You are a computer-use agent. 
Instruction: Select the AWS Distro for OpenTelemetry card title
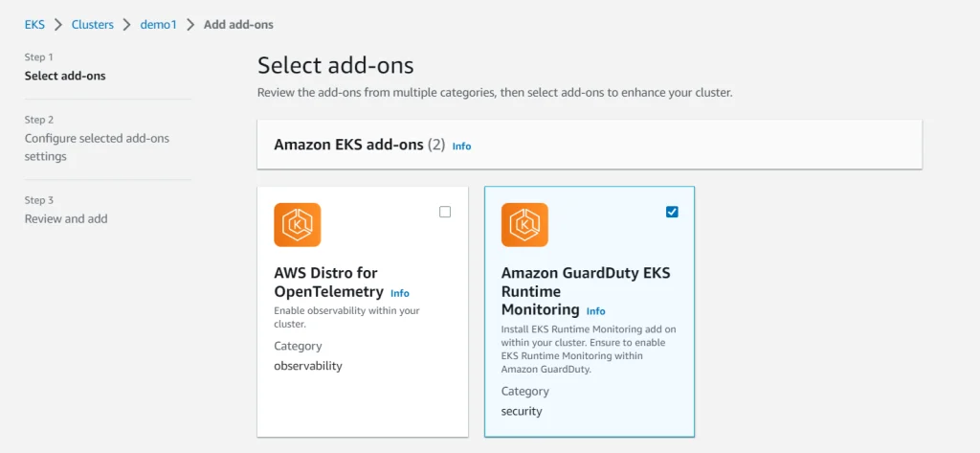tap(328, 283)
